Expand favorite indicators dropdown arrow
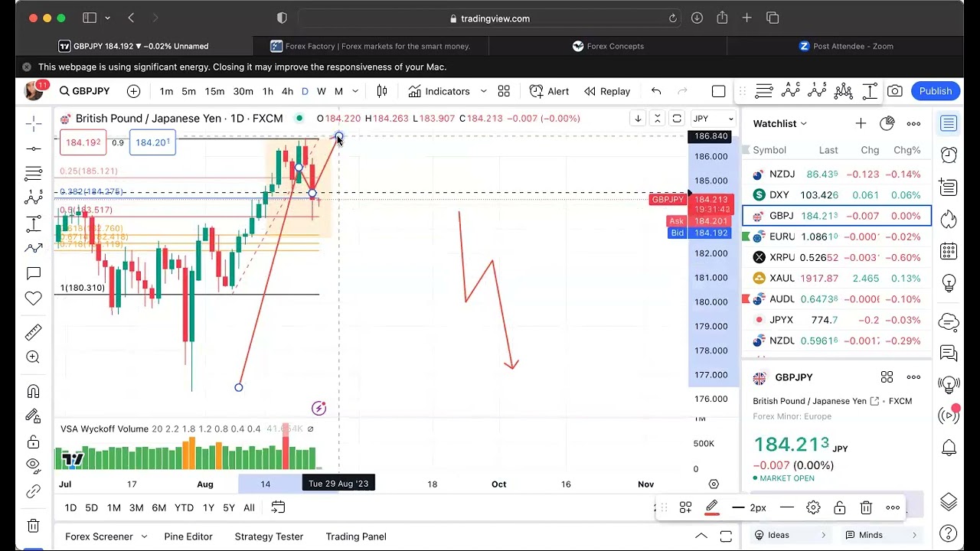 (483, 91)
